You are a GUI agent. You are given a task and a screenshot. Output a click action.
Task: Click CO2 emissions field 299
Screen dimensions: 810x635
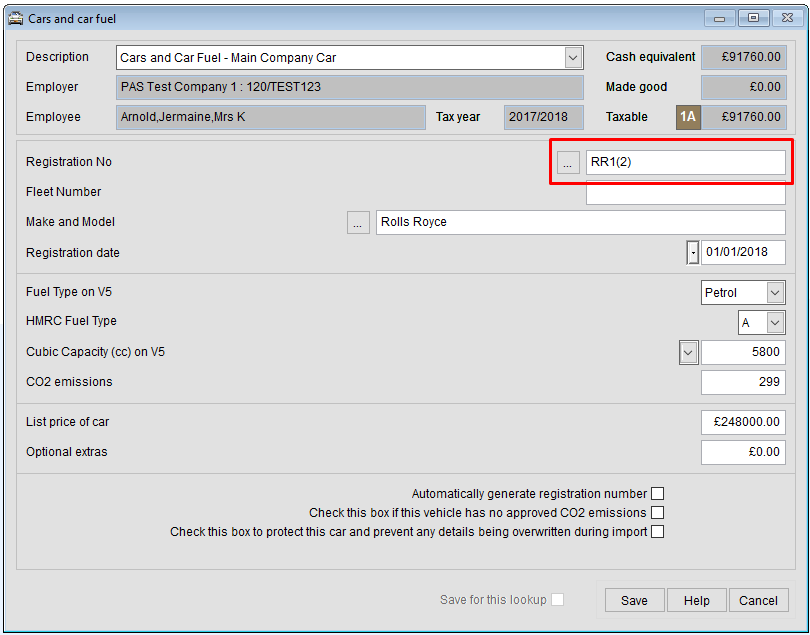[743, 382]
